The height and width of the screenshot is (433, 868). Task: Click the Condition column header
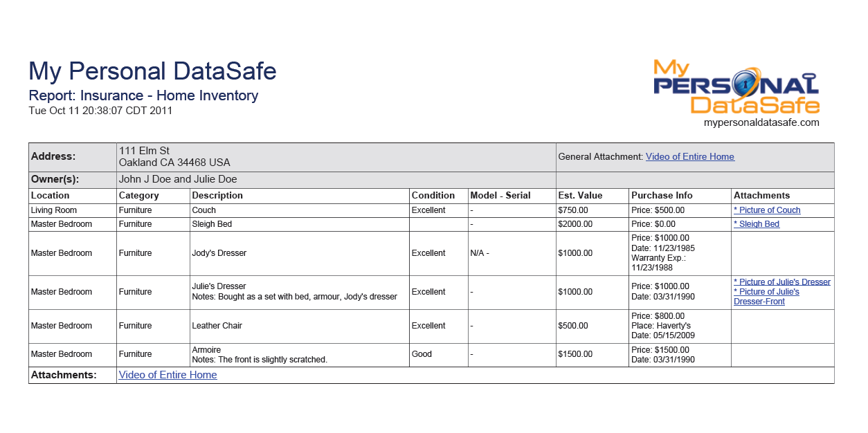[433, 196]
